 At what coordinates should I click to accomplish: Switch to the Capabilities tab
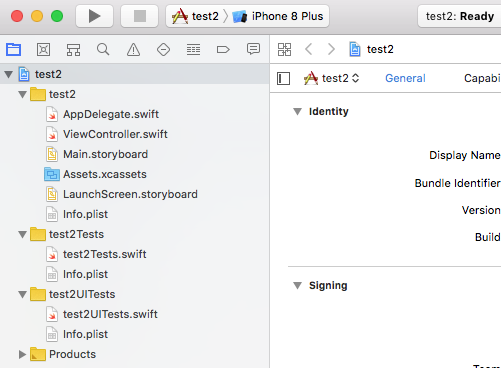pyautogui.click(x=482, y=78)
